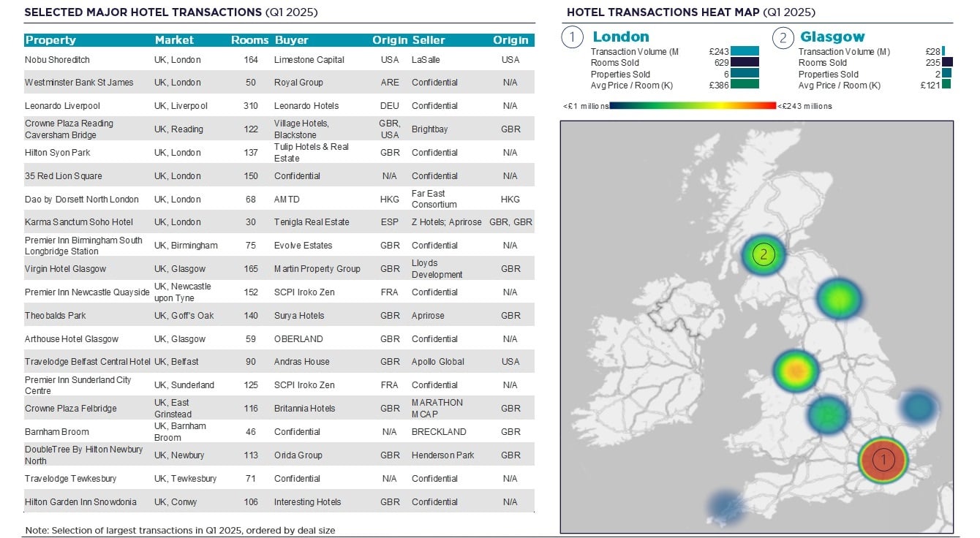980x538 pixels.
Task: Click buyer Evolve Estates
Action: (304, 246)
